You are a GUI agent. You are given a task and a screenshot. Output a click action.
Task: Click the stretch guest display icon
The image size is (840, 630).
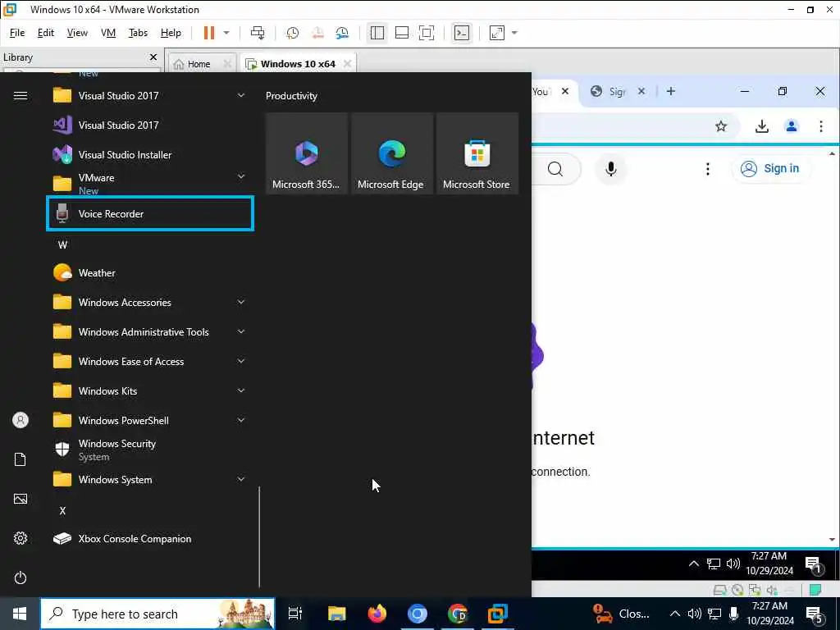[x=497, y=33]
